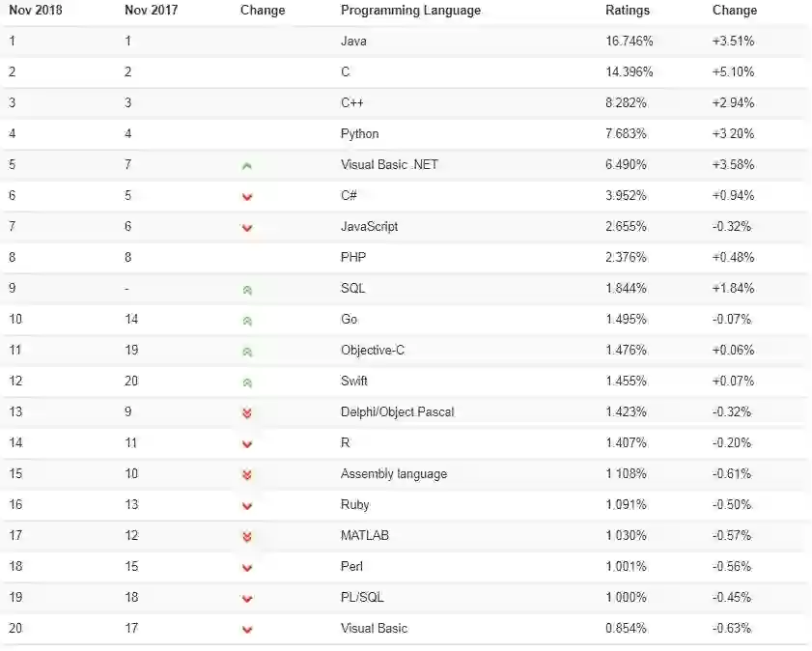The height and width of the screenshot is (651, 812).
Task: Click the Programming Language column header
Action: pyautogui.click(x=410, y=11)
